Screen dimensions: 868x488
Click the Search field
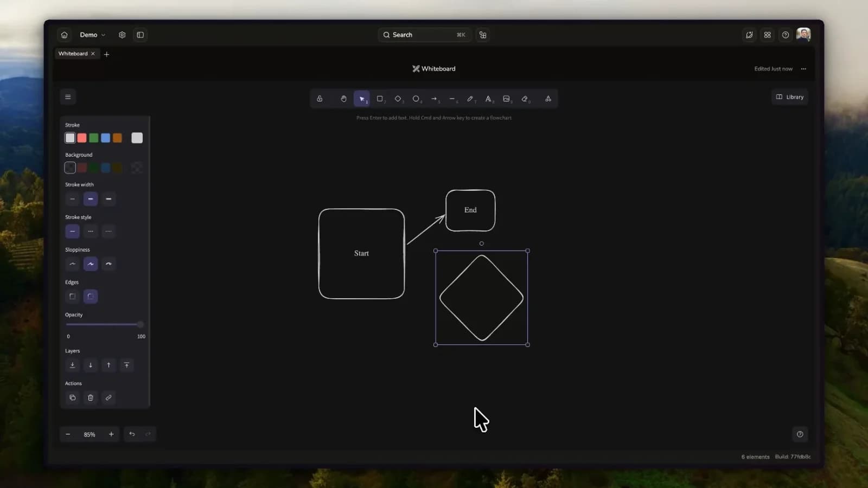pyautogui.click(x=425, y=35)
